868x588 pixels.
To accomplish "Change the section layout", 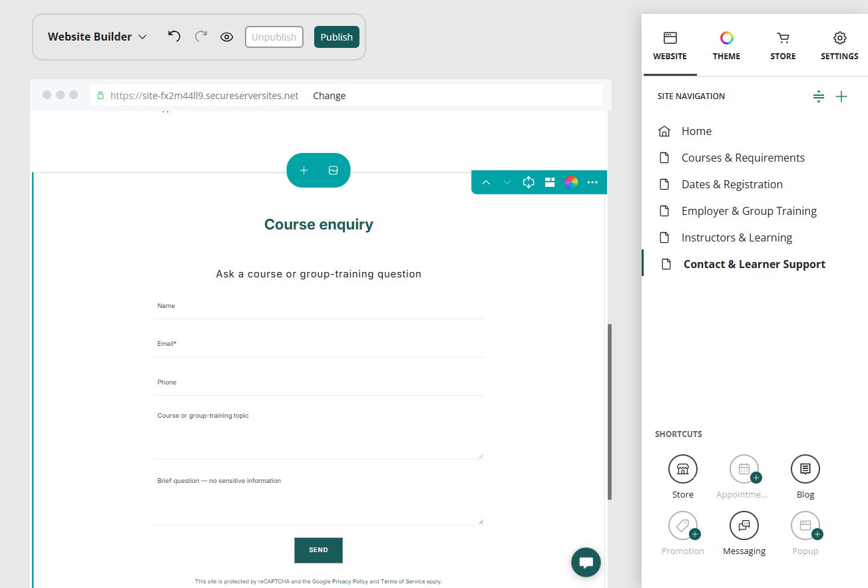I will (550, 182).
